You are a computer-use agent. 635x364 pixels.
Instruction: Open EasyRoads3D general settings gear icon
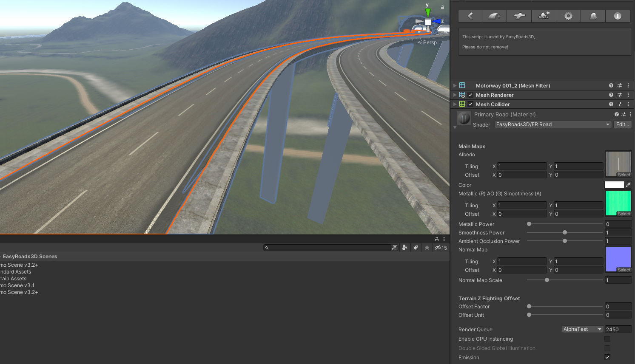(x=568, y=16)
